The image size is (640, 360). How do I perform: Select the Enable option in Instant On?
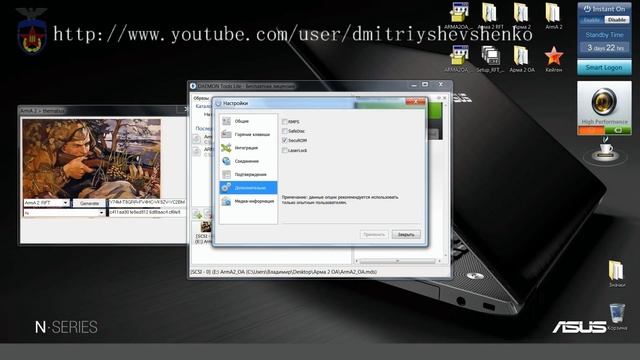tap(592, 20)
